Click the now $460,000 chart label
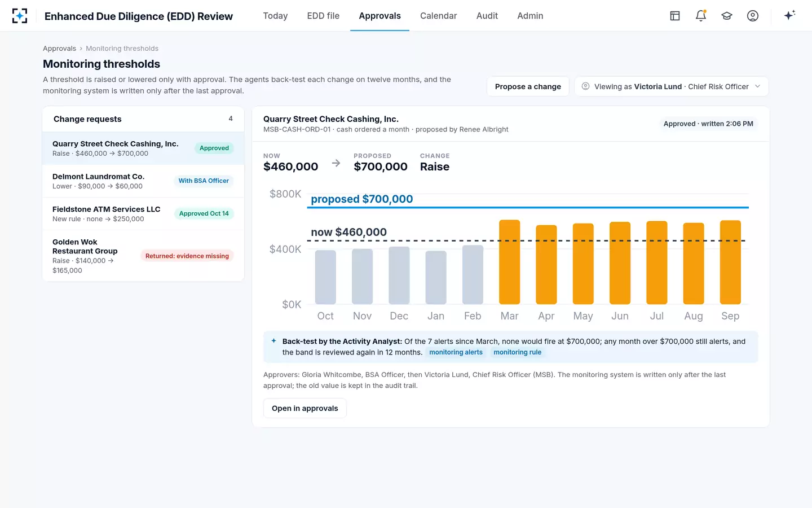 point(349,232)
